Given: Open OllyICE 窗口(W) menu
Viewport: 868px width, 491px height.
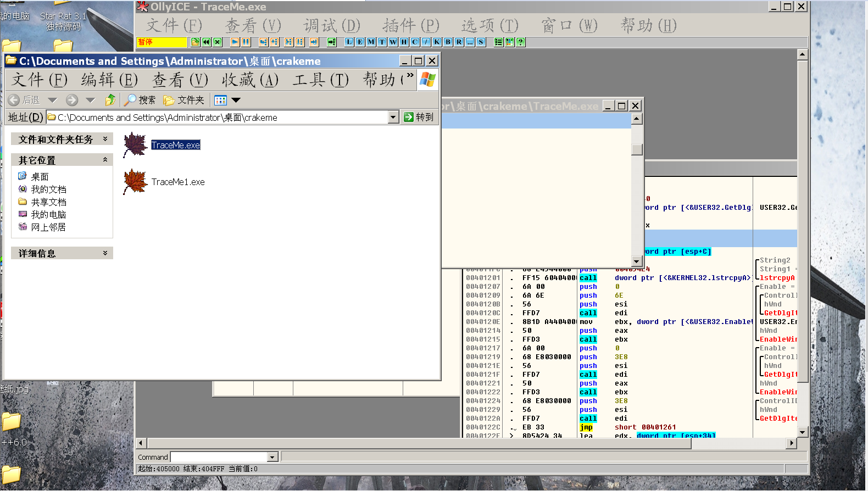Looking at the screenshot, I should click(569, 25).
